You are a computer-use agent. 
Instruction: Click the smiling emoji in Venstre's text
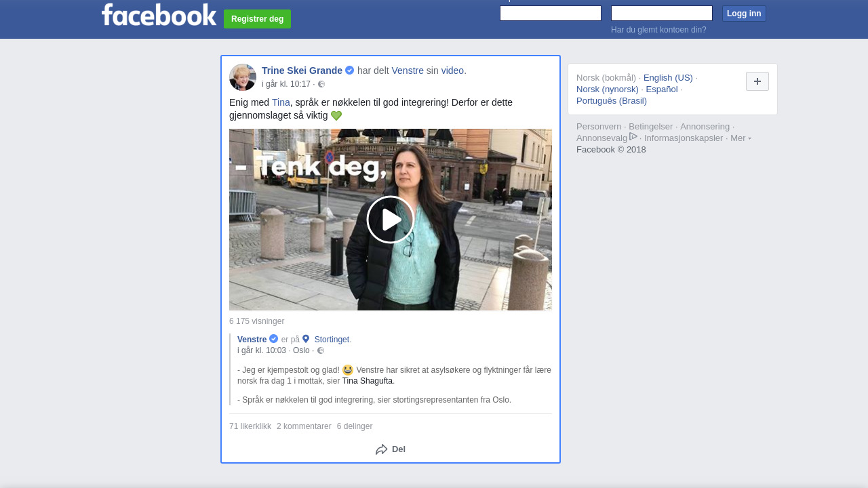click(x=348, y=370)
